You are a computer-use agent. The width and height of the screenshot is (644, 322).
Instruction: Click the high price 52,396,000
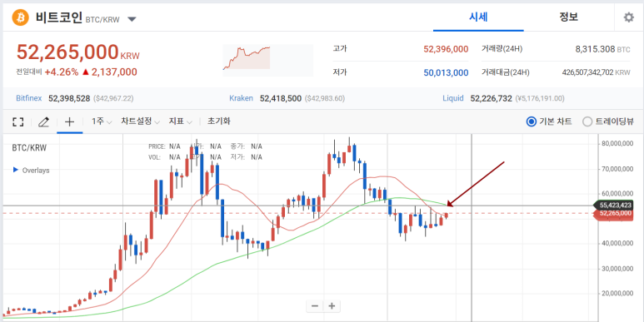tap(446, 49)
